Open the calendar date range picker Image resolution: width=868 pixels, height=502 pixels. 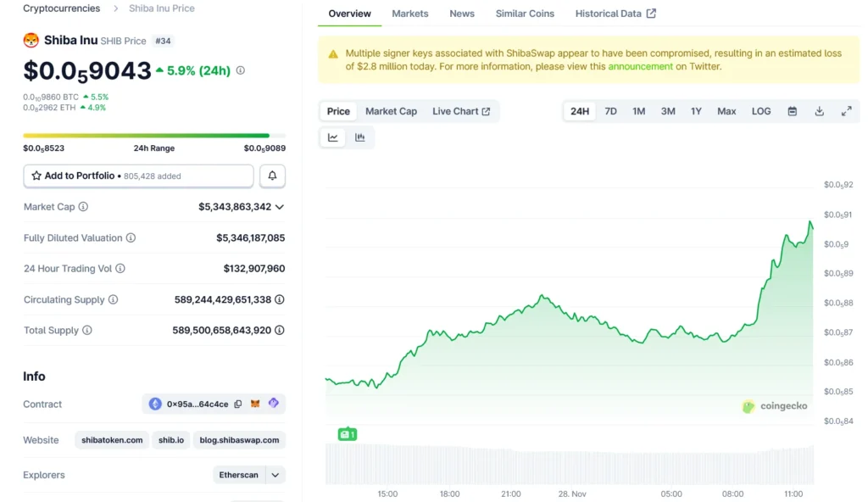[x=792, y=111]
